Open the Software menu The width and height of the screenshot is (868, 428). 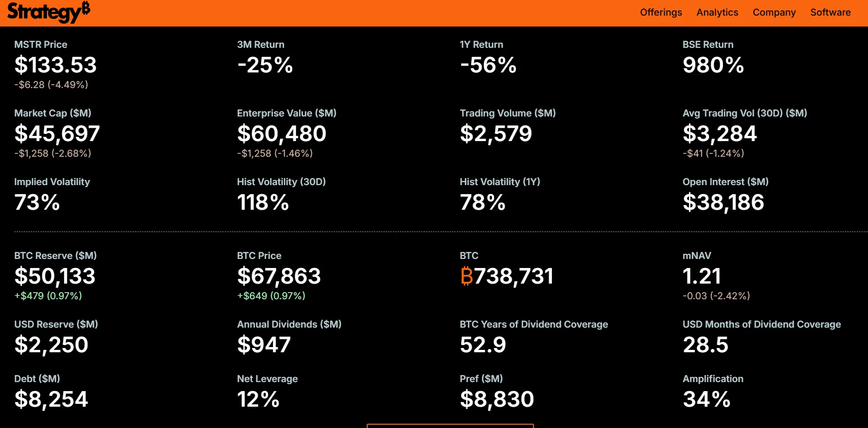pos(830,13)
